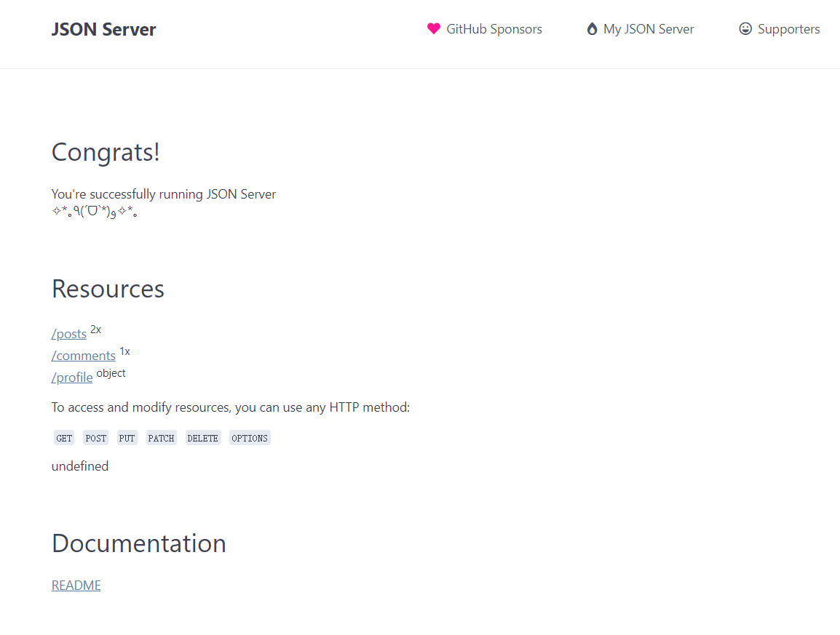Open the README documentation link
This screenshot has width=840, height=635.
click(x=76, y=586)
